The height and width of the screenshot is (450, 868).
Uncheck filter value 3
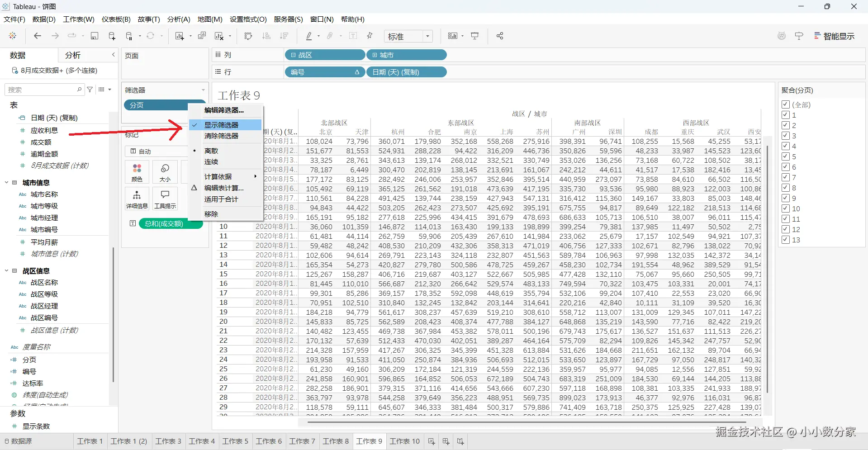coord(786,136)
